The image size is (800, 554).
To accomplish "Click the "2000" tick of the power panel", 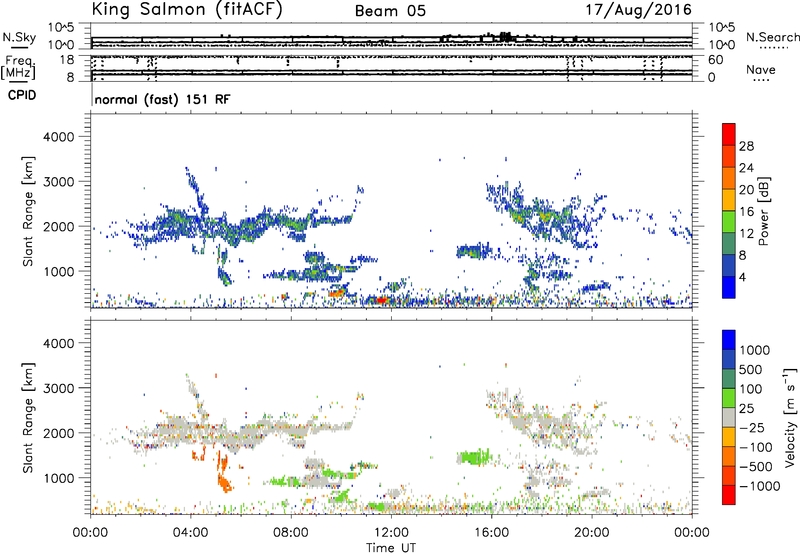I will tap(58, 226).
